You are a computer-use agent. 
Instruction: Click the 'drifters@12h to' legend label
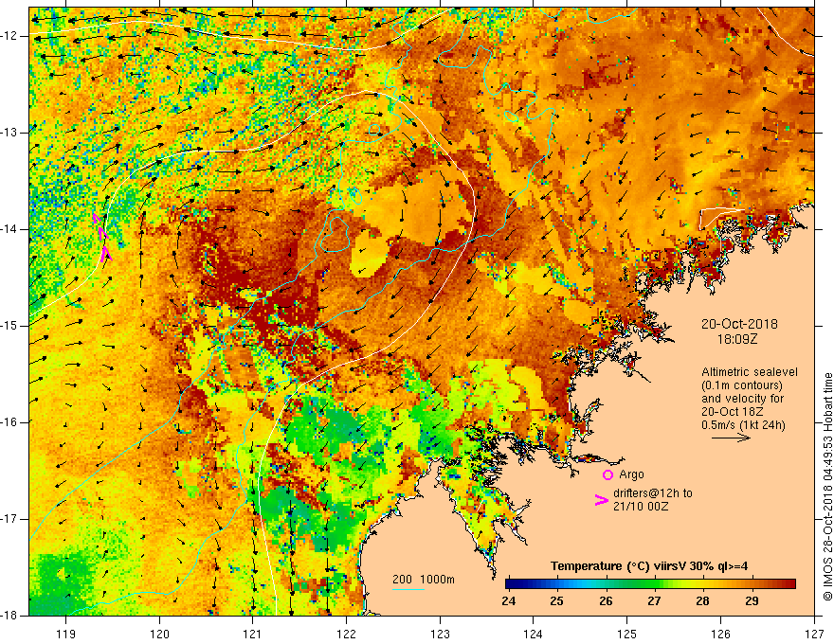click(653, 493)
